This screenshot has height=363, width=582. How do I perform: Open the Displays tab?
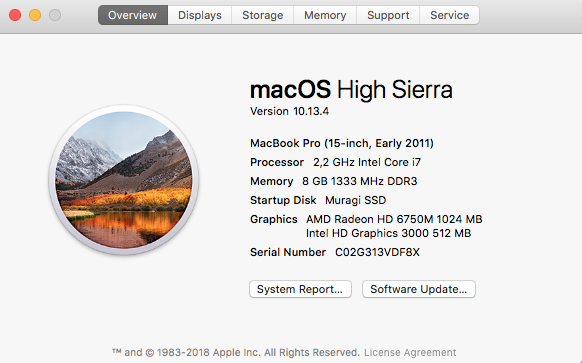pyautogui.click(x=200, y=15)
